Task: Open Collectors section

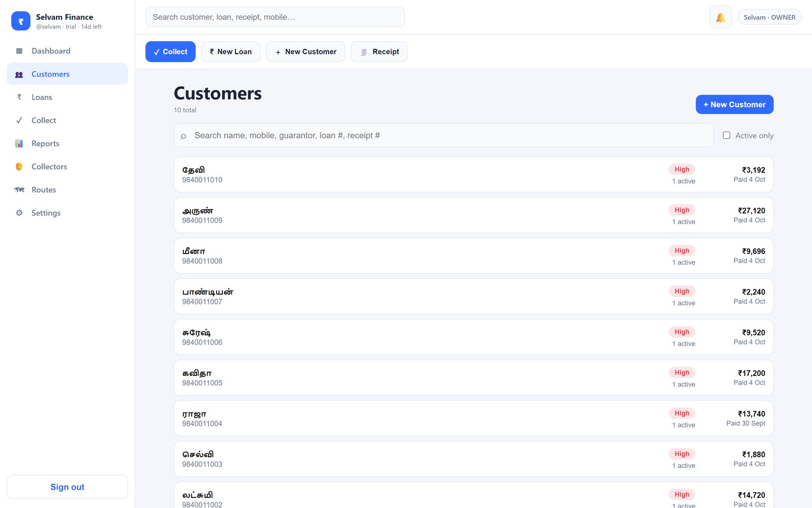Action: (67, 167)
